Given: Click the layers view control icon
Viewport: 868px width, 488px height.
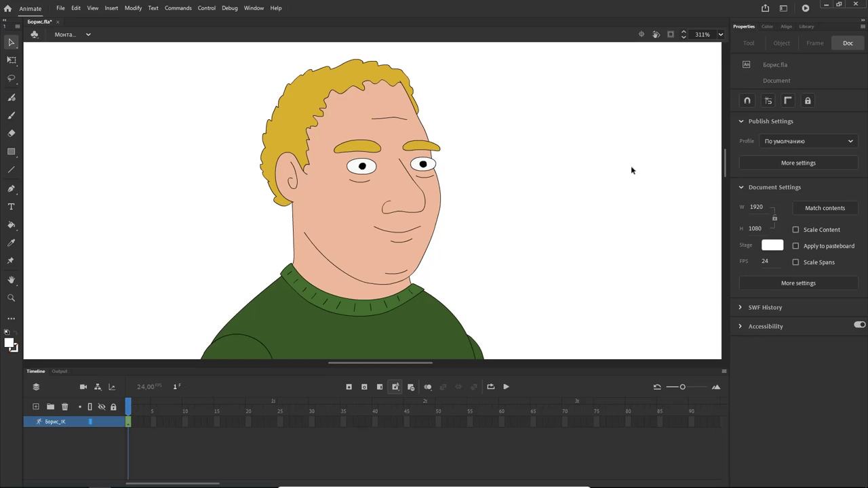Looking at the screenshot, I should tap(36, 387).
